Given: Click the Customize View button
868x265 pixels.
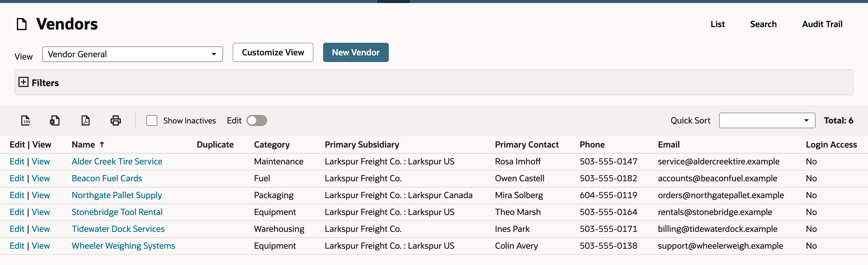Looking at the screenshot, I should coord(273,52).
